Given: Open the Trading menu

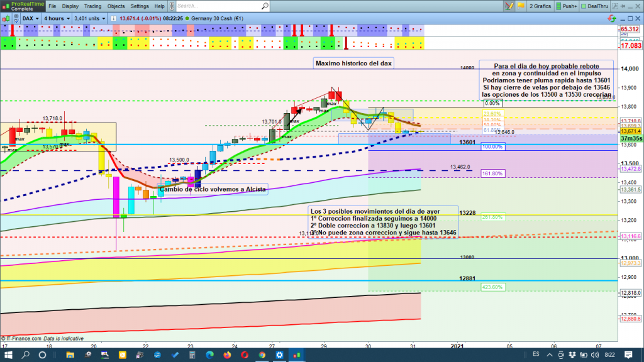Looking at the screenshot, I should pos(92,6).
